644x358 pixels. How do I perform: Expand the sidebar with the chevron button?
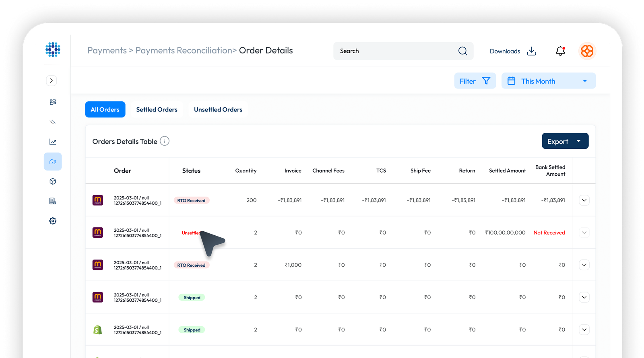pyautogui.click(x=52, y=80)
